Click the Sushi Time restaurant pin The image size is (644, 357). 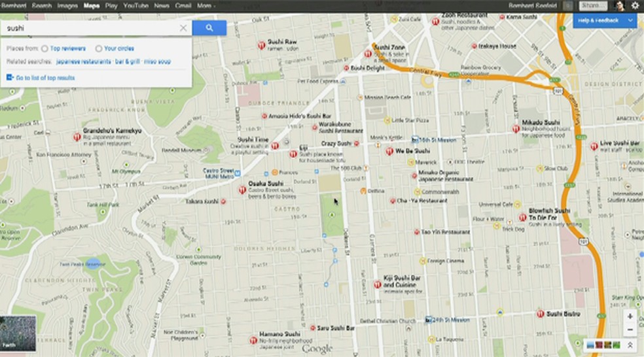point(275,146)
